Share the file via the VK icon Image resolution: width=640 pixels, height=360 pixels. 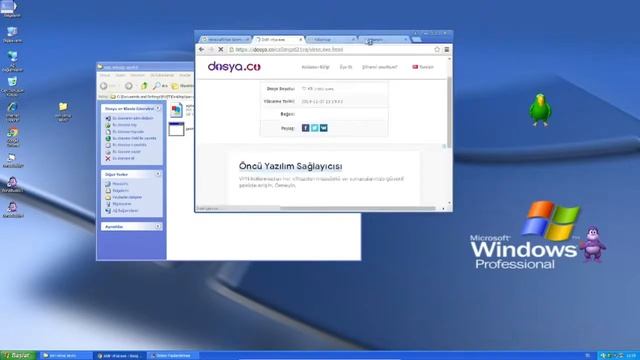point(324,128)
